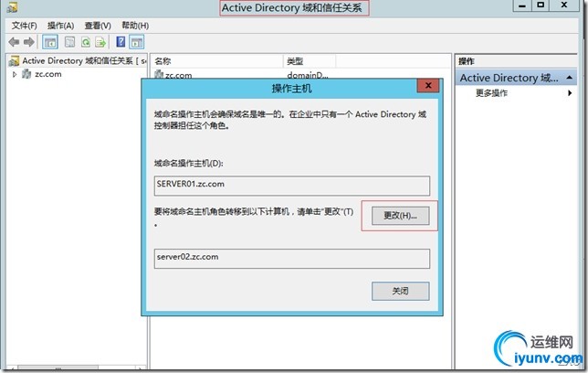
Task: Close the 操作主机 dialog with the red X
Action: coord(428,86)
